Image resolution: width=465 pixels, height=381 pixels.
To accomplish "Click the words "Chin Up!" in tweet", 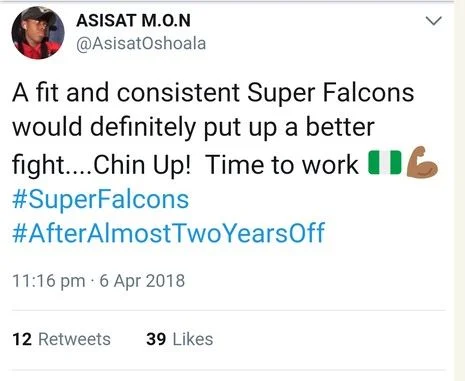I will click(x=142, y=165).
